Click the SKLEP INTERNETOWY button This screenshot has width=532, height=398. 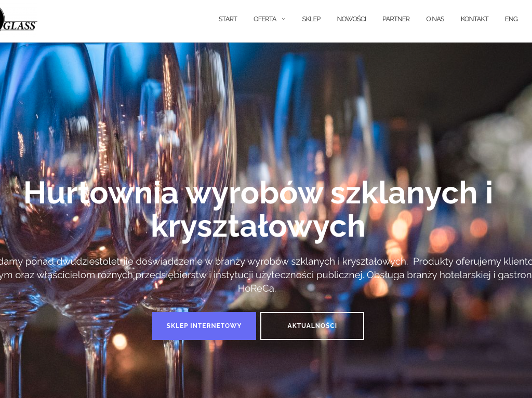coord(204,326)
